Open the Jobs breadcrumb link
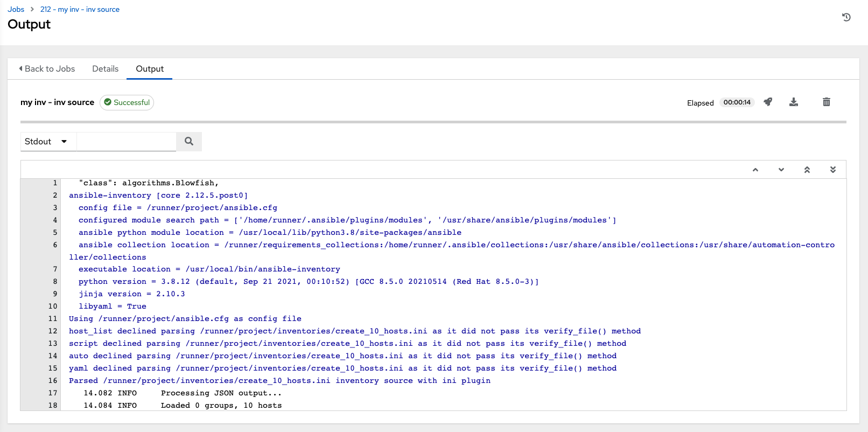This screenshot has height=432, width=868. pos(16,9)
